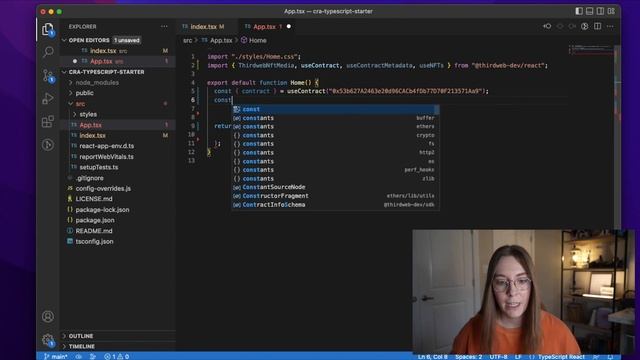Image resolution: width=640 pixels, height=360 pixels.
Task: Toggle bottom panel layout icon
Action: click(x=589, y=11)
